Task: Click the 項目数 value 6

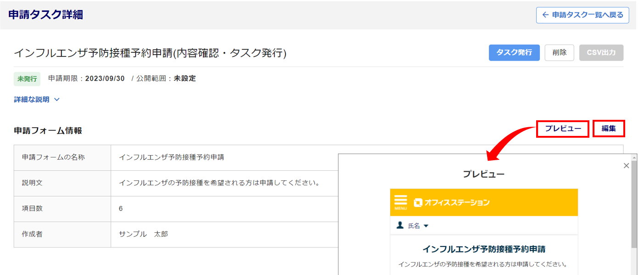Action: coord(121,208)
